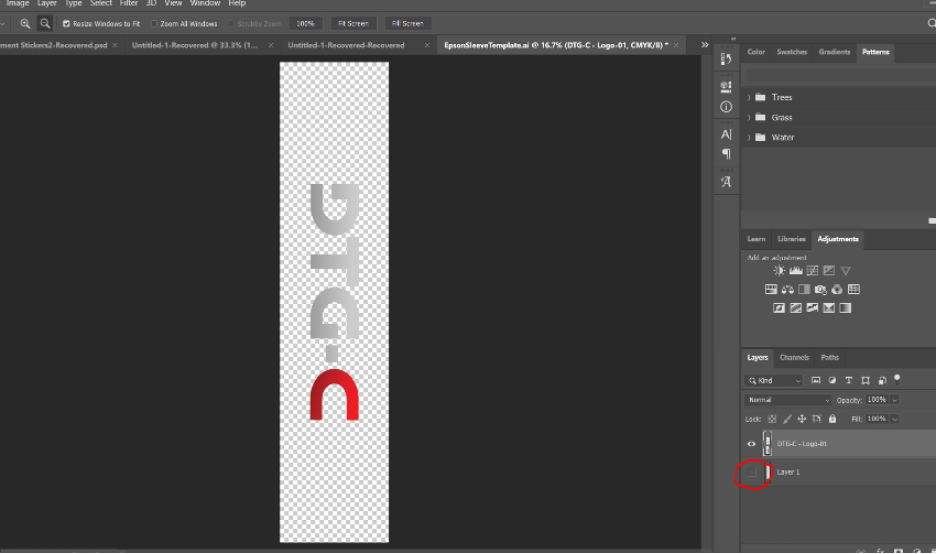
Task: Add a Black & White adjustment
Action: coord(804,290)
